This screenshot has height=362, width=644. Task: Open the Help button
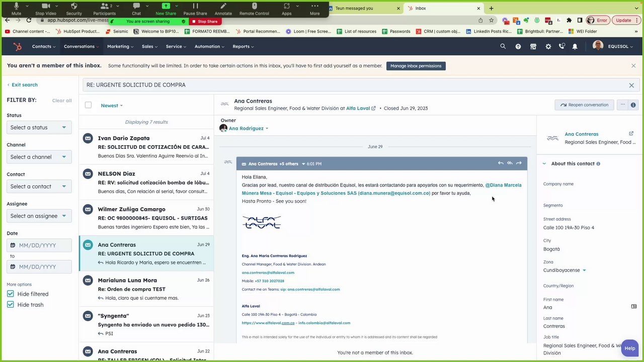coord(629,348)
